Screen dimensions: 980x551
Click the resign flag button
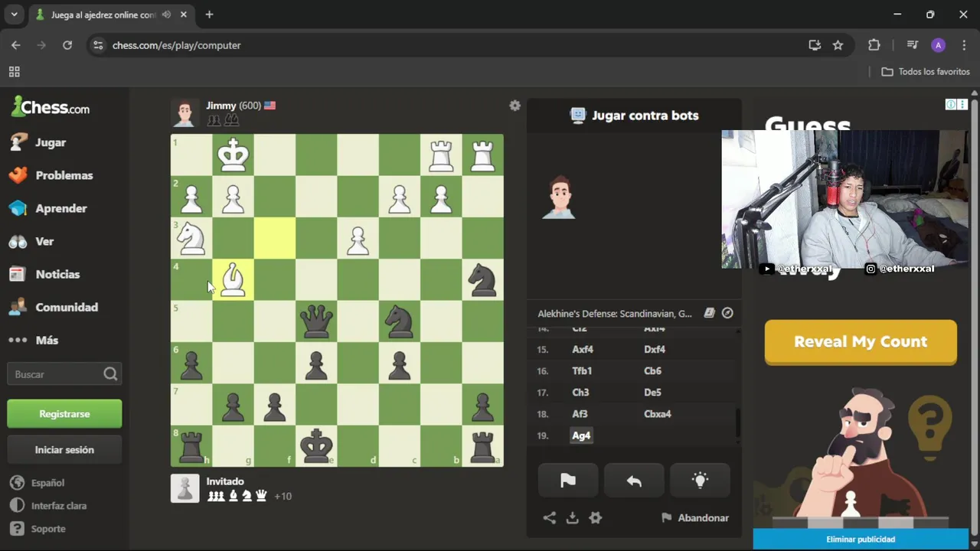coord(568,481)
